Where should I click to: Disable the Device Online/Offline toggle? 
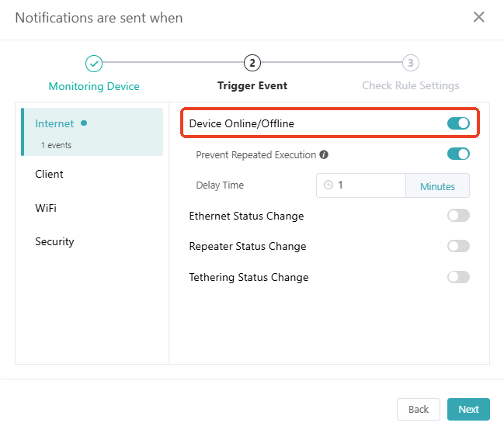click(458, 123)
